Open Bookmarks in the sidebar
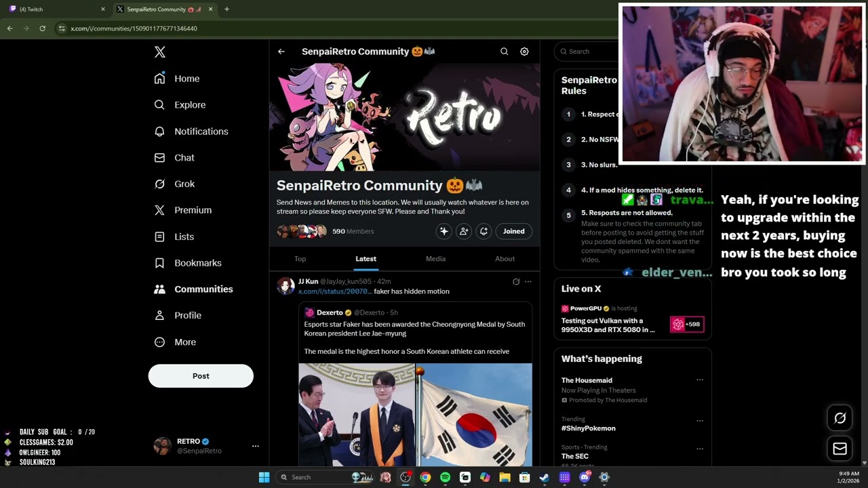This screenshot has width=868, height=488. [188, 263]
